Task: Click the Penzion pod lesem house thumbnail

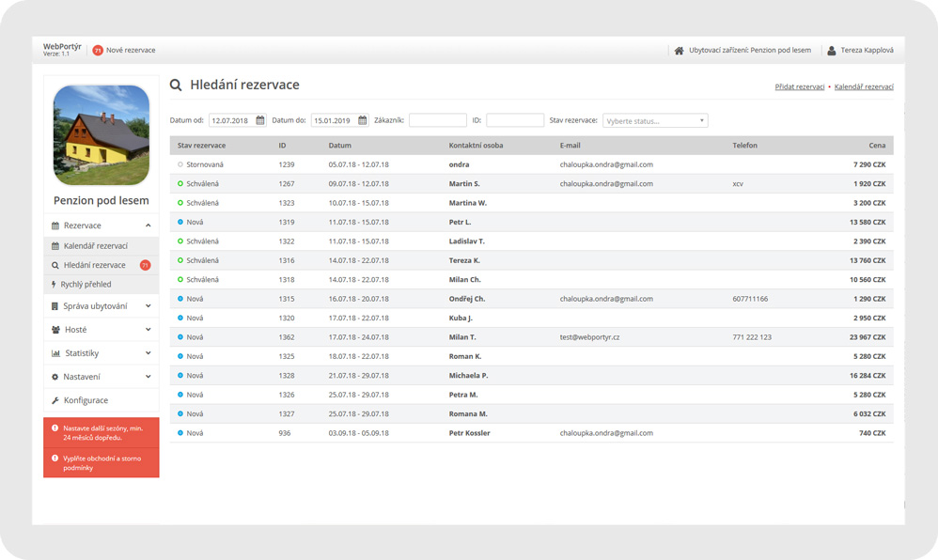Action: [102, 135]
